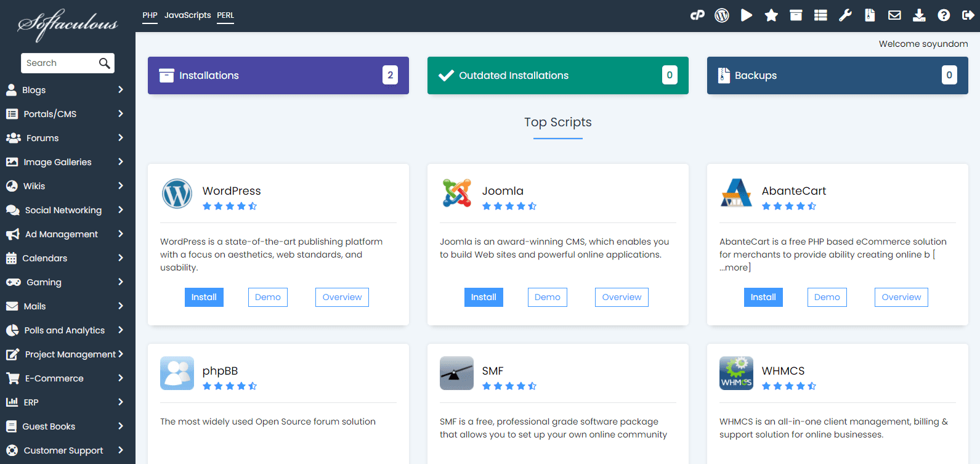The height and width of the screenshot is (464, 980).
Task: Click the WordPress logo in Top Scripts
Action: click(x=177, y=193)
